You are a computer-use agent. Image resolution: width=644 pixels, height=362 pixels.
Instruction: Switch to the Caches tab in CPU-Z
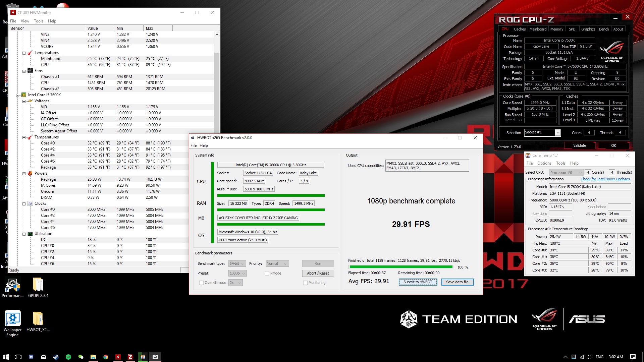[x=520, y=29]
